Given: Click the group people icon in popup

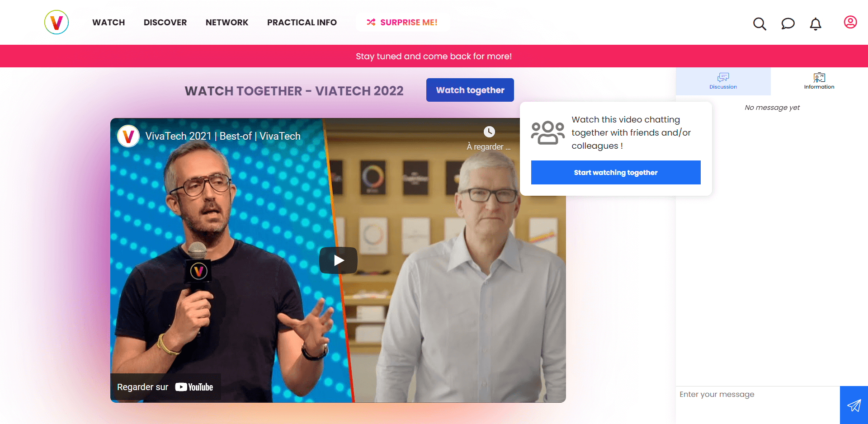Looking at the screenshot, I should (x=548, y=132).
